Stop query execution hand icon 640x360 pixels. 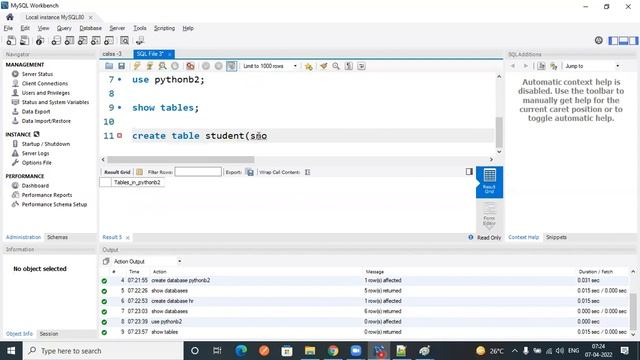pyautogui.click(x=175, y=66)
